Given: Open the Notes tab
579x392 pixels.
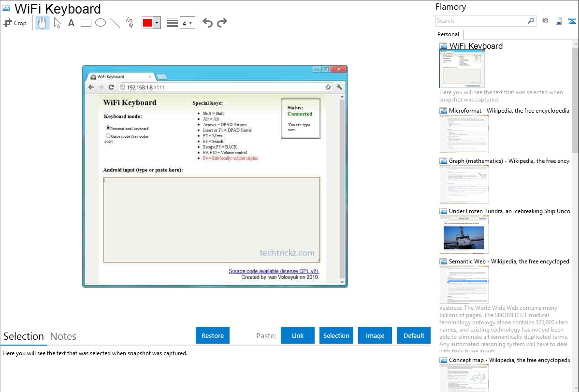Looking at the screenshot, I should click(x=63, y=336).
